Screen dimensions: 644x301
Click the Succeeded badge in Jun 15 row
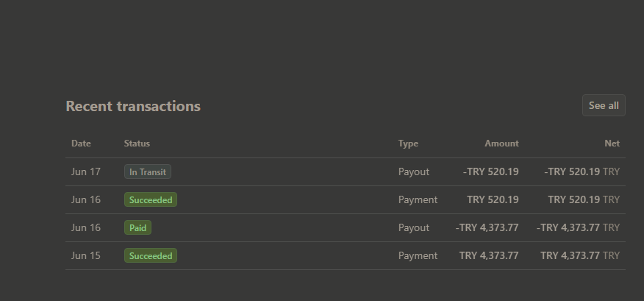(151, 255)
